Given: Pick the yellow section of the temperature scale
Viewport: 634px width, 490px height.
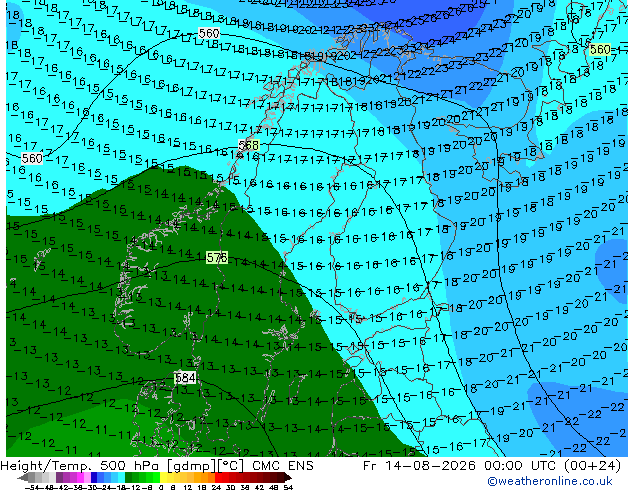Looking at the screenshot, I should 163,478.
